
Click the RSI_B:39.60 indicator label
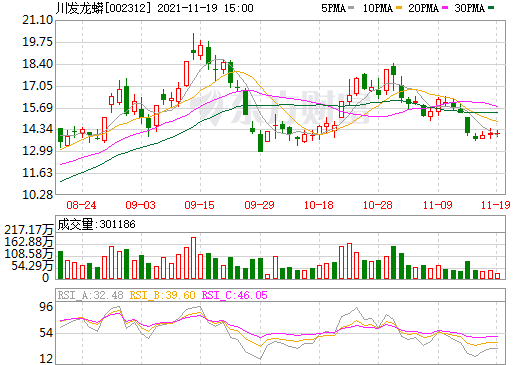[x=162, y=295]
